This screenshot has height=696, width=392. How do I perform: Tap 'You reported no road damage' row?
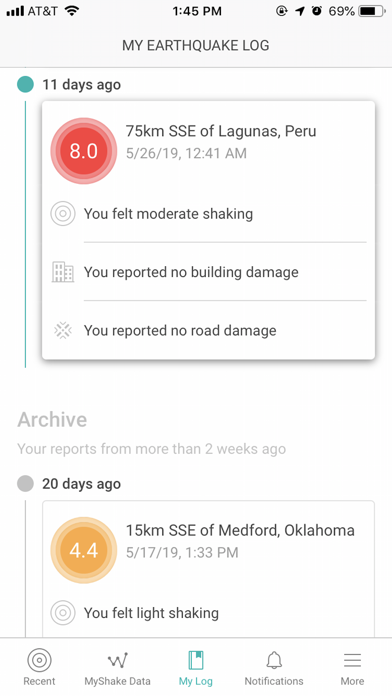pyautogui.click(x=209, y=330)
